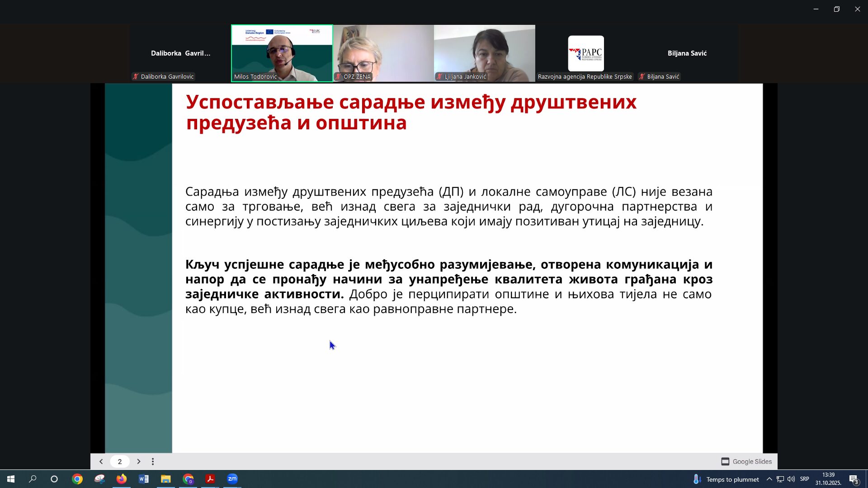The width and height of the screenshot is (868, 488).
Task: Click Daliborka Gavrilovic's muted mic icon
Action: click(x=135, y=76)
